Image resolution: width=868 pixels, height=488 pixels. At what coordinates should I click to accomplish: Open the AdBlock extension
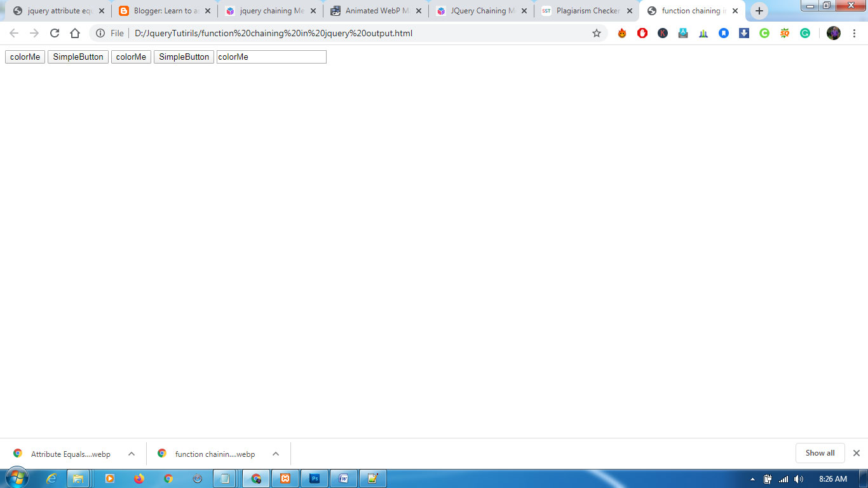tap(642, 33)
